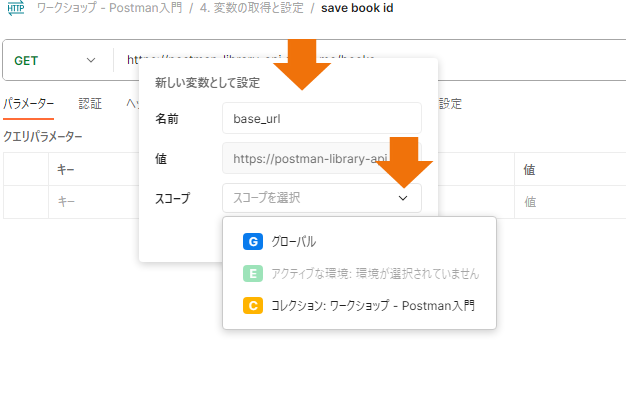
Task: Click the request URL input field
Action: [371, 60]
